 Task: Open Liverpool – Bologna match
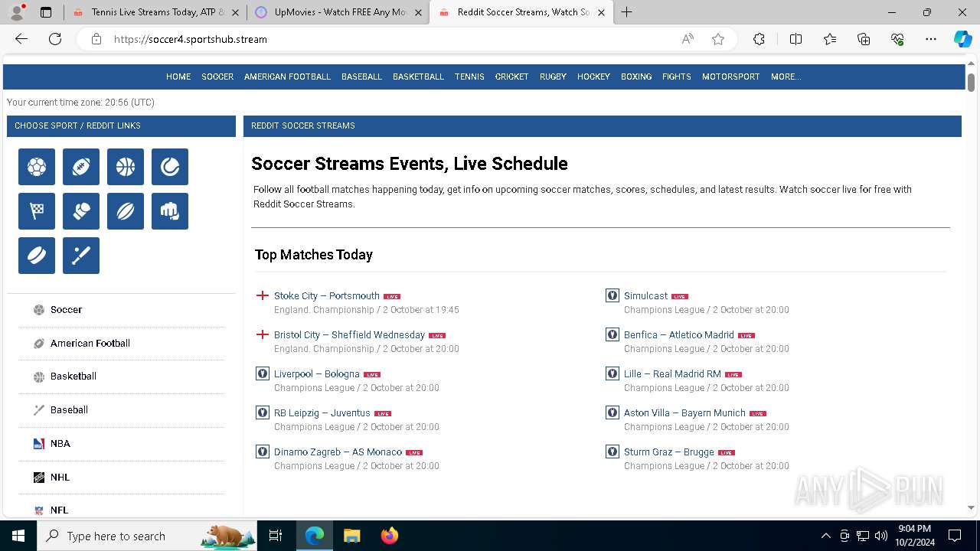point(317,374)
